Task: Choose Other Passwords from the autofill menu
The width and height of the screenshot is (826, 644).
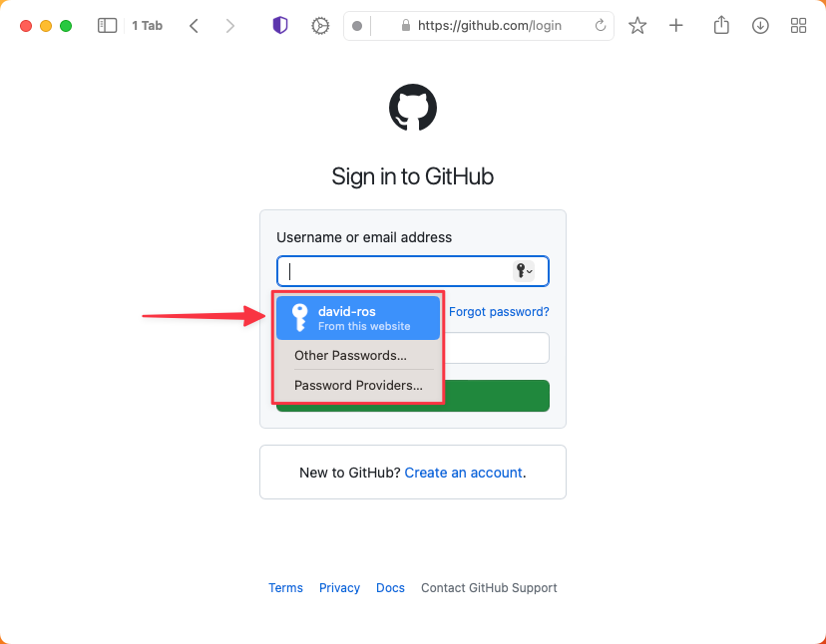Action: point(349,355)
